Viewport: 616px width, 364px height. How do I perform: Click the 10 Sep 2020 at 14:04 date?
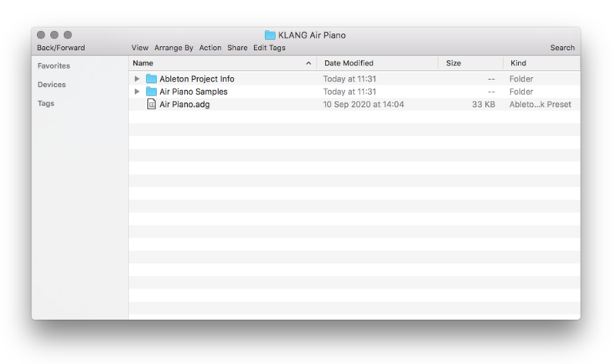pyautogui.click(x=363, y=105)
